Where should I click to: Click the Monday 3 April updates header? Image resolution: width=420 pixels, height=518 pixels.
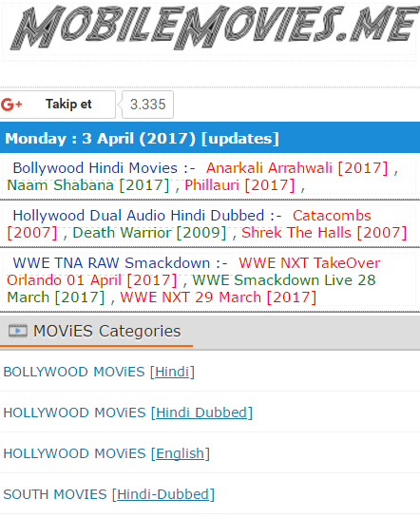click(x=210, y=138)
